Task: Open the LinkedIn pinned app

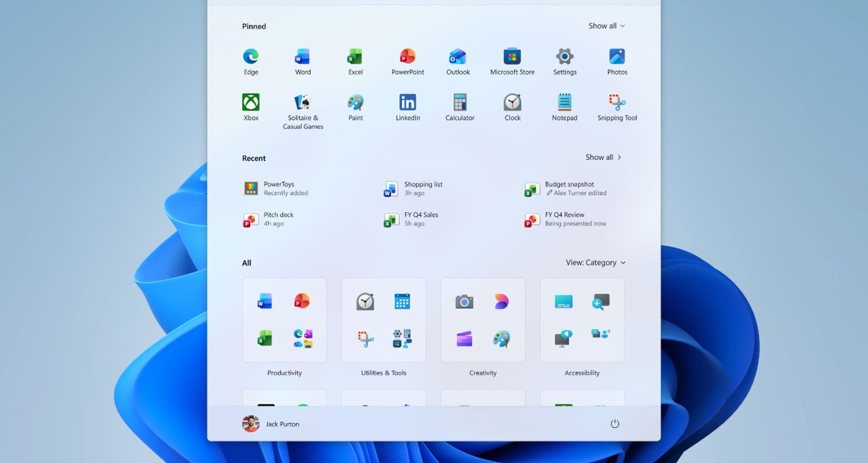Action: pos(408,107)
